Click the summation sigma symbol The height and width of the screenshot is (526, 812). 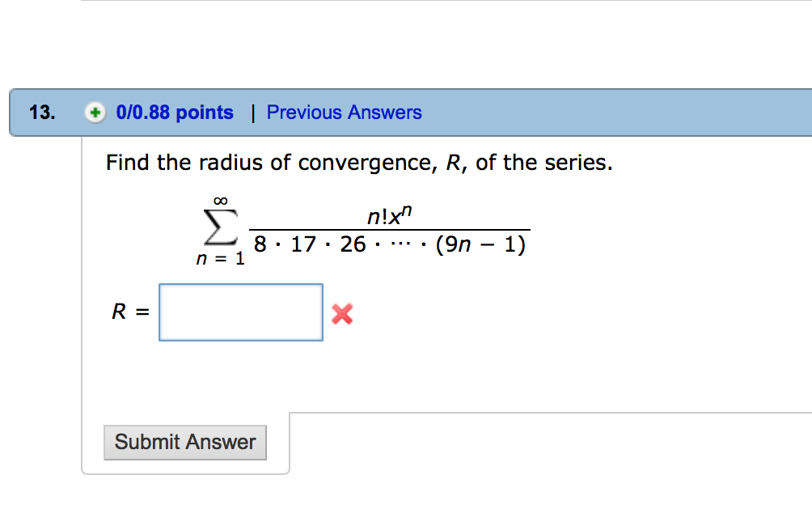(x=221, y=227)
